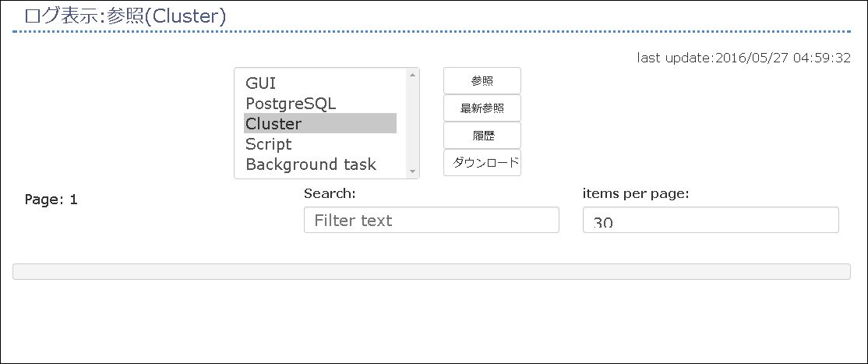Image resolution: width=868 pixels, height=364 pixels.
Task: Focus the Filter text search field
Action: click(431, 220)
